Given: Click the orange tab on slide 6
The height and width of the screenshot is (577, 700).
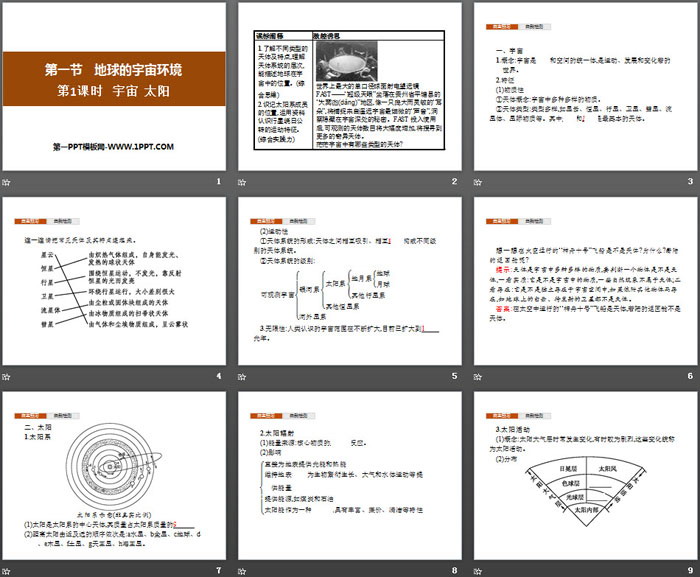Looking at the screenshot, I should pos(502,221).
